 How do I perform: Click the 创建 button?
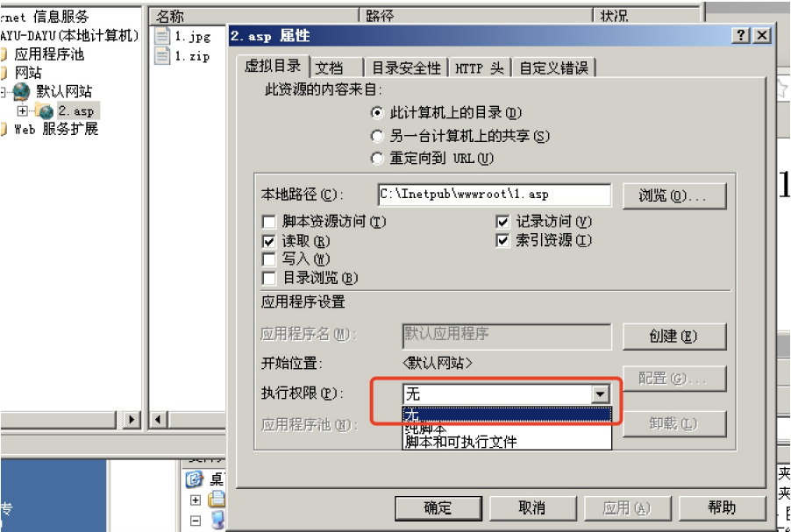pyautogui.click(x=674, y=337)
